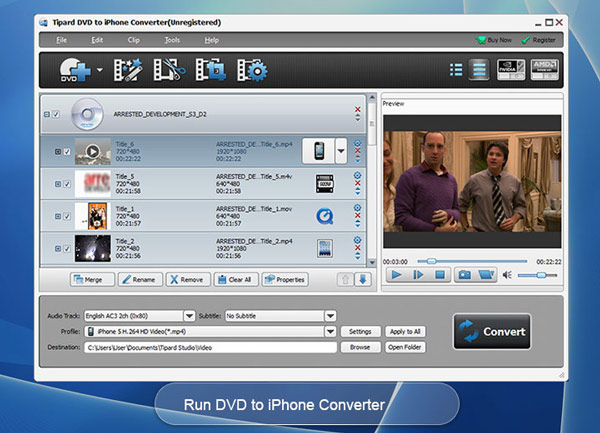The image size is (600, 433).
Task: Switch to the compact list view icon
Action: pos(456,70)
